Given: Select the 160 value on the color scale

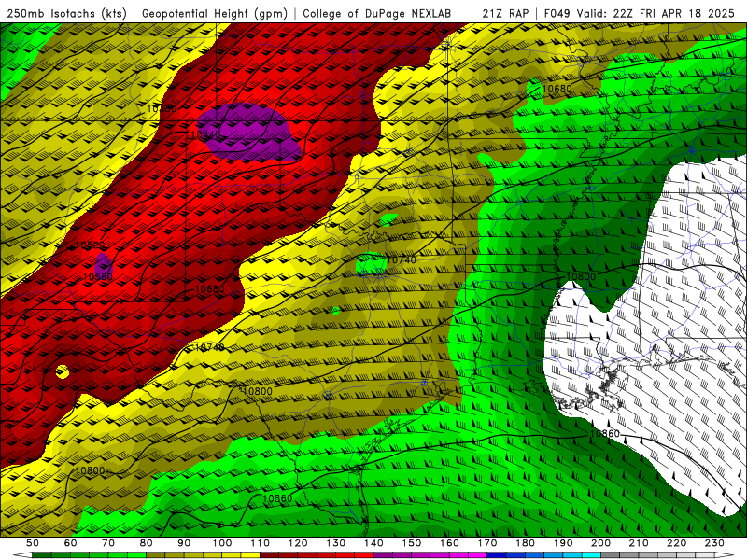Looking at the screenshot, I should click(x=449, y=543).
